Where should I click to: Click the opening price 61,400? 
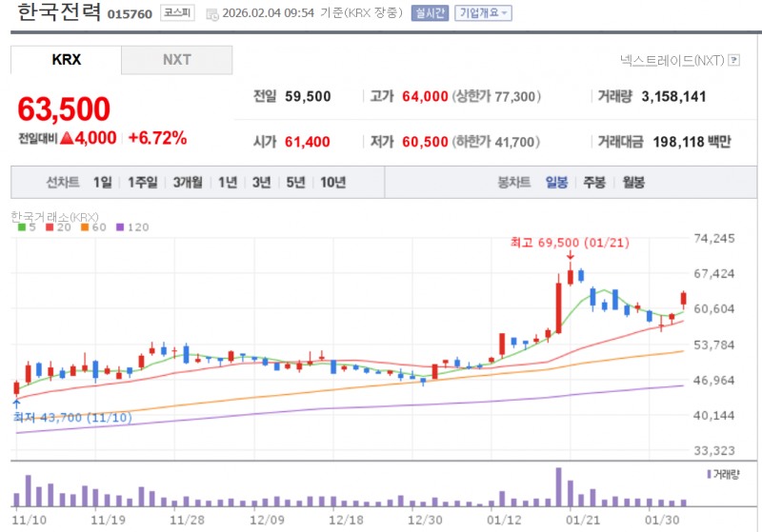pos(307,142)
